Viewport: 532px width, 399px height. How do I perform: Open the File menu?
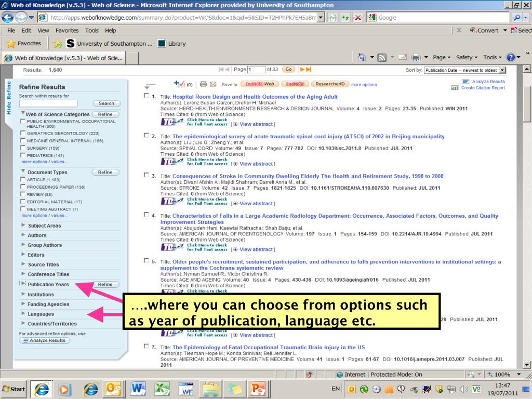tap(11, 31)
